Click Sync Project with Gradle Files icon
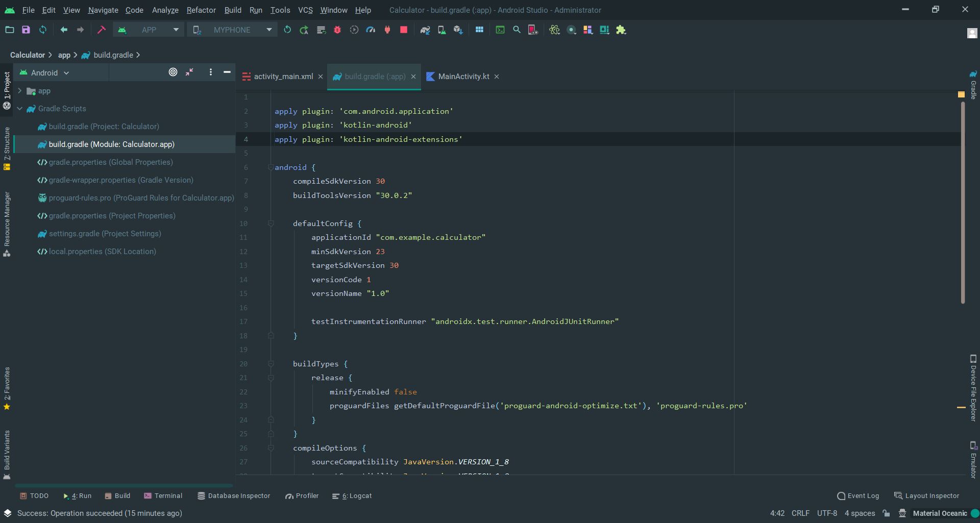Screen dimensions: 980x523 click(425, 30)
